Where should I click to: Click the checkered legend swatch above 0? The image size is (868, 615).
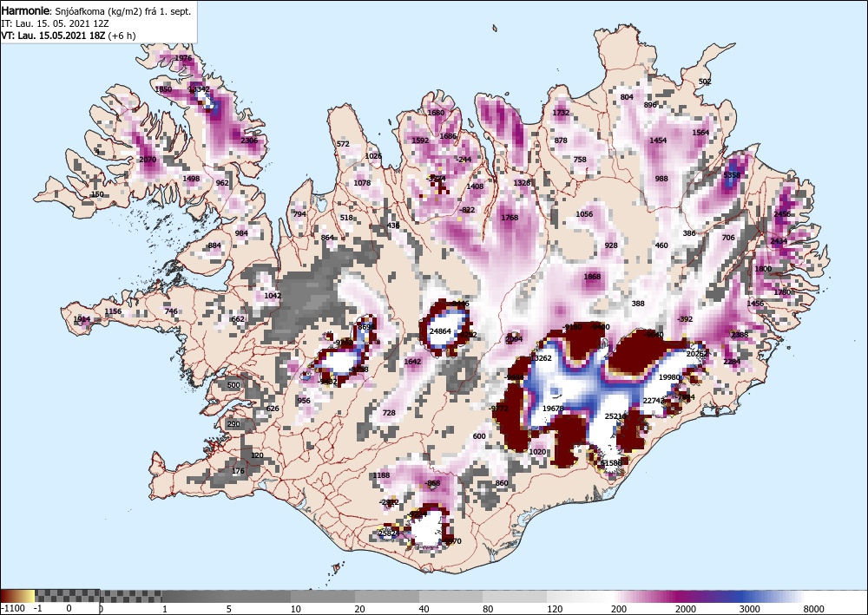click(68, 596)
